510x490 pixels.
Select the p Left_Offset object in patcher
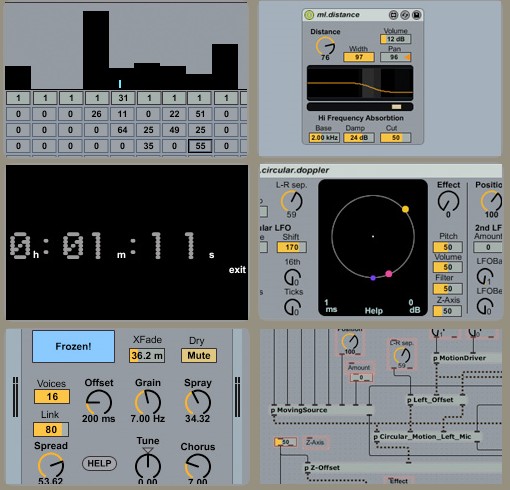click(436, 400)
